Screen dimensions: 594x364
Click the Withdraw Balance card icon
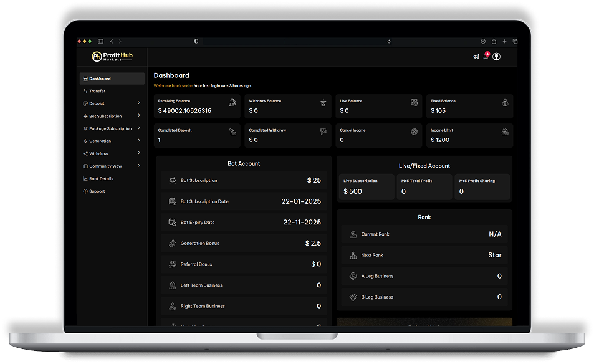point(323,102)
